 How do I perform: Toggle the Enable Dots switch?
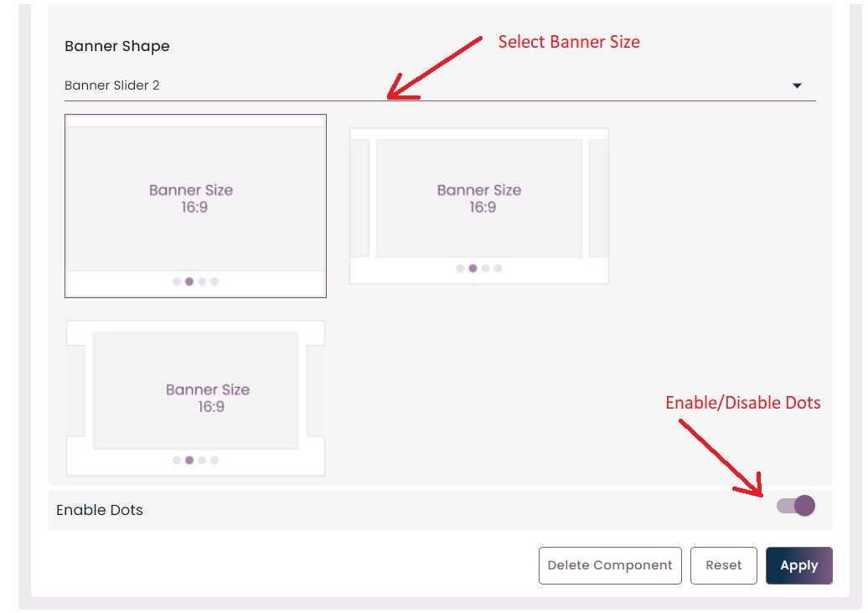(x=796, y=506)
